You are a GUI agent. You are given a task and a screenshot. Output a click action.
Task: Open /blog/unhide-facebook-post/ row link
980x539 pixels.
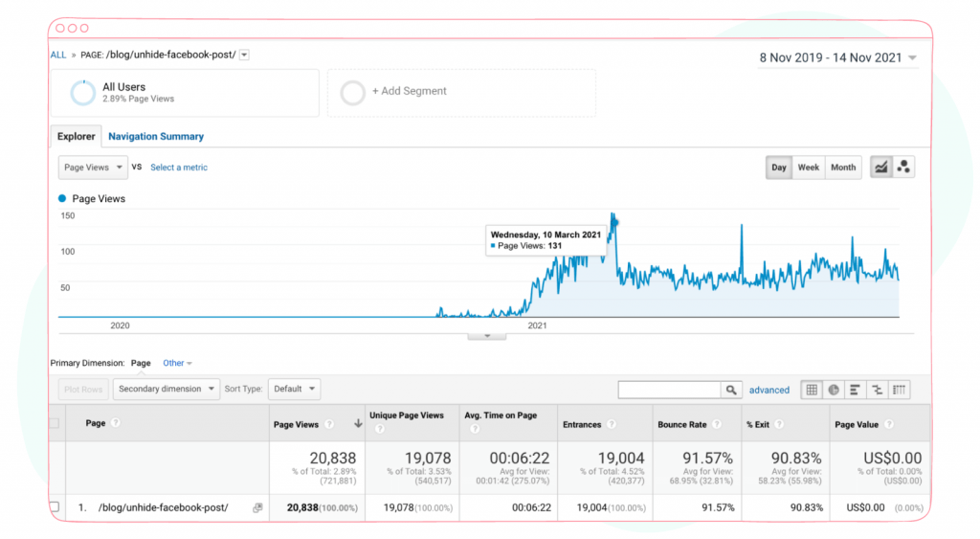pos(163,507)
